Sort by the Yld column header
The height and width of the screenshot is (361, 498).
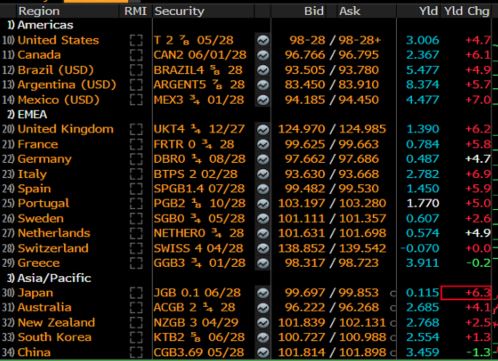pyautogui.click(x=428, y=11)
